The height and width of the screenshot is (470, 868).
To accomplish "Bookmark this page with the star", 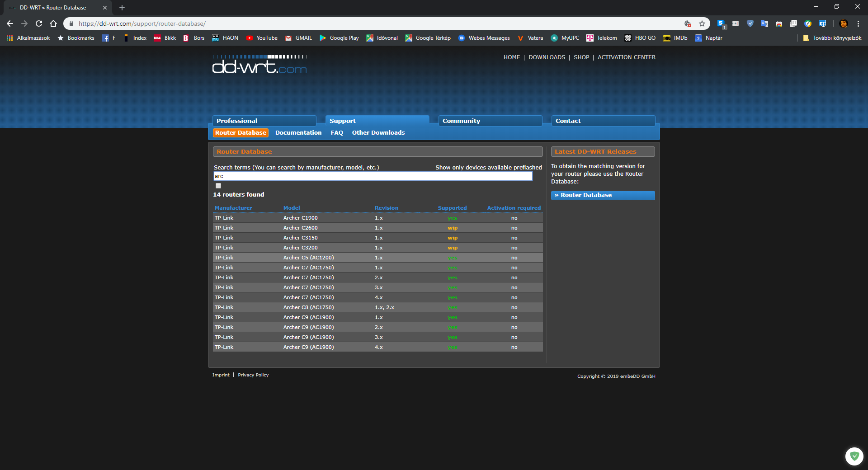I will 702,23.
